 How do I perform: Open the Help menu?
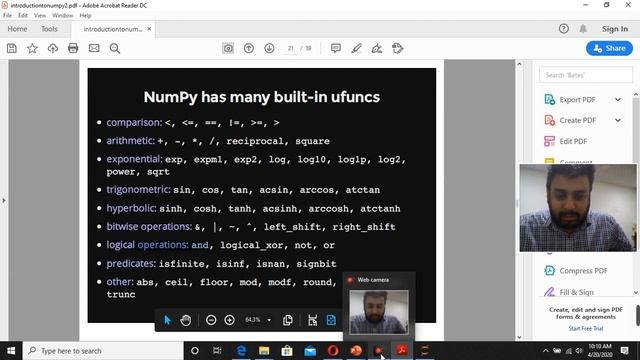pyautogui.click(x=85, y=16)
